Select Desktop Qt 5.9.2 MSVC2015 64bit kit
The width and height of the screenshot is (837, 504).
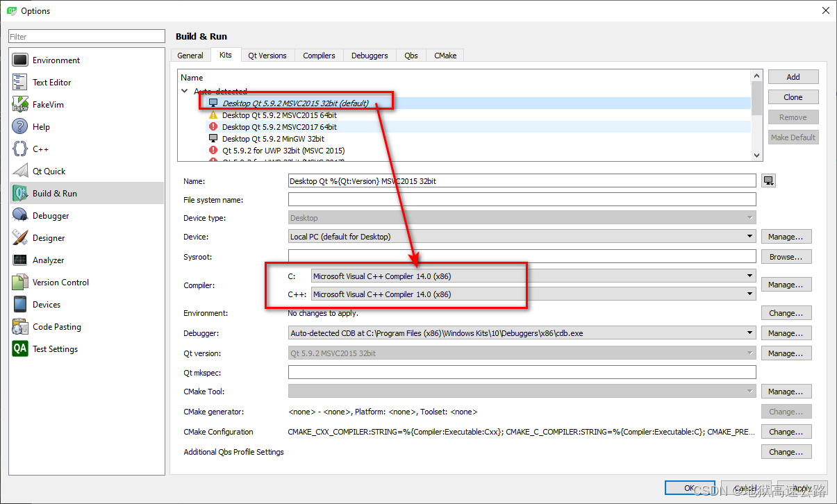pyautogui.click(x=279, y=115)
